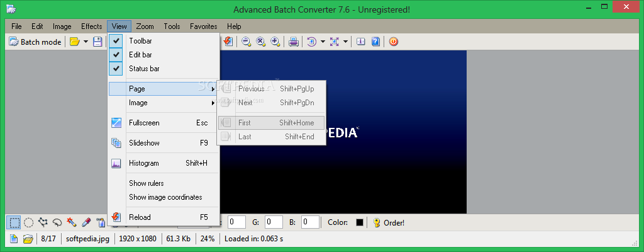Click softpedia.jpg in the status bar
This screenshot has height=252, width=644.
87,239
